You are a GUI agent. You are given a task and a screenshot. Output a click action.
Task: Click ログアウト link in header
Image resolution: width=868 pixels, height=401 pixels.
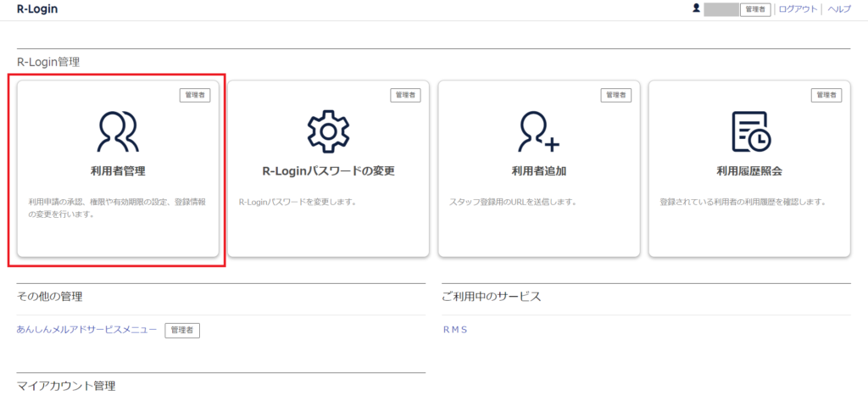pyautogui.click(x=798, y=9)
